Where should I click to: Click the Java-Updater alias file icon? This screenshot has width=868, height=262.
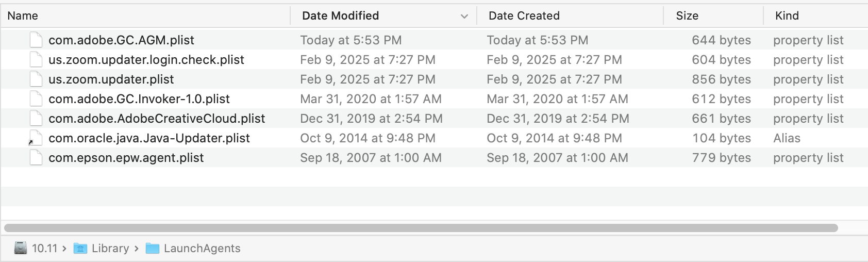(x=36, y=138)
